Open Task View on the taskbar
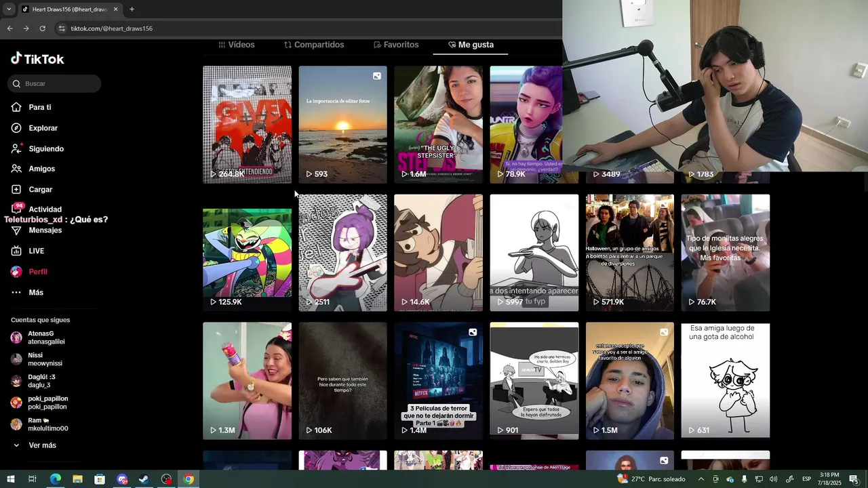Screen dimensions: 868x488 (33, 479)
